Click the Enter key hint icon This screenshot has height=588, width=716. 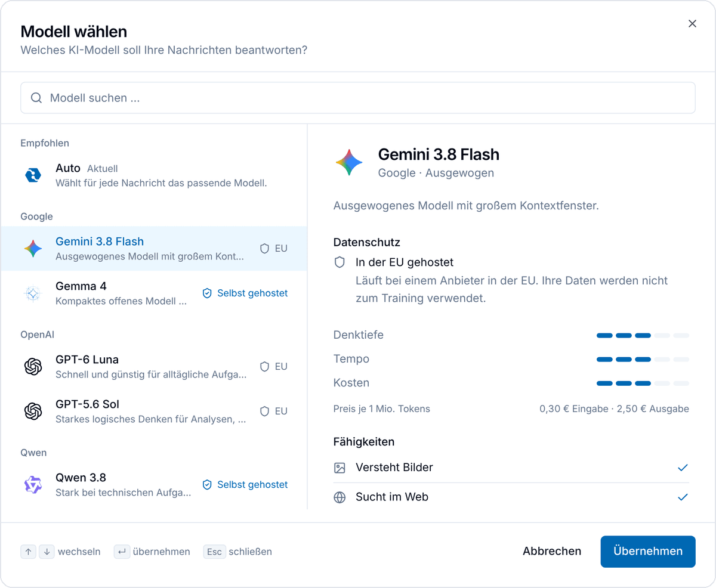click(x=122, y=552)
